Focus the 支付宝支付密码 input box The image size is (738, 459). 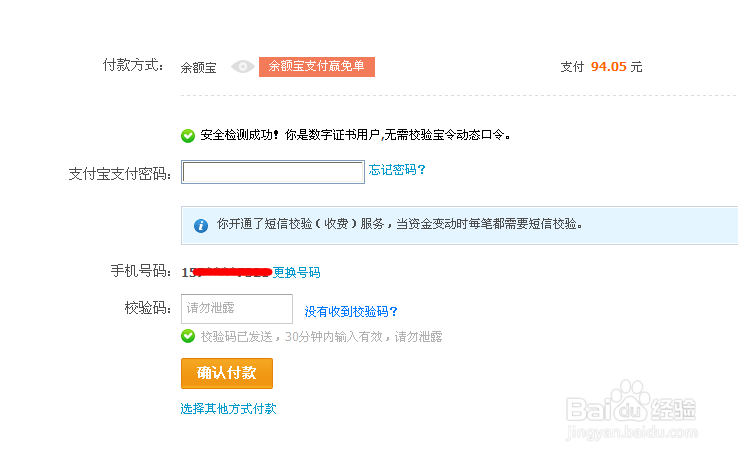[273, 172]
